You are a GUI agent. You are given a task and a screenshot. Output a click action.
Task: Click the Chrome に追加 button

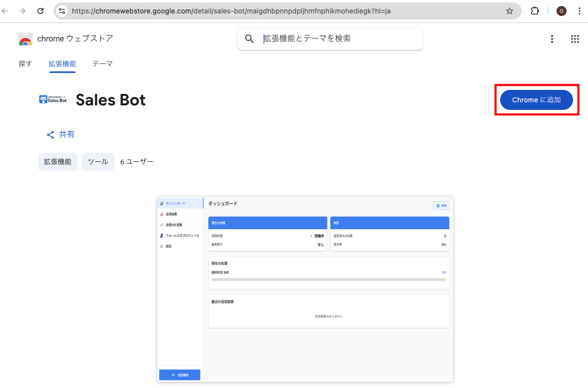[536, 100]
